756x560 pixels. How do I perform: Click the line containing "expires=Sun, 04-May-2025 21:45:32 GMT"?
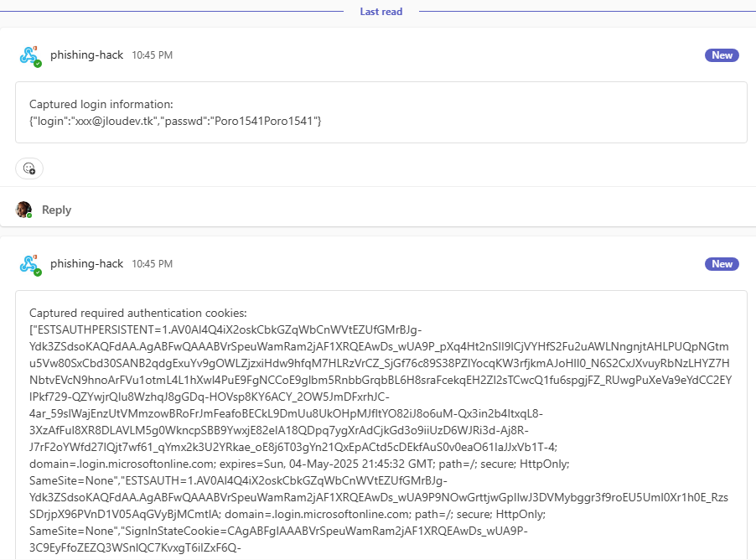(x=299, y=464)
